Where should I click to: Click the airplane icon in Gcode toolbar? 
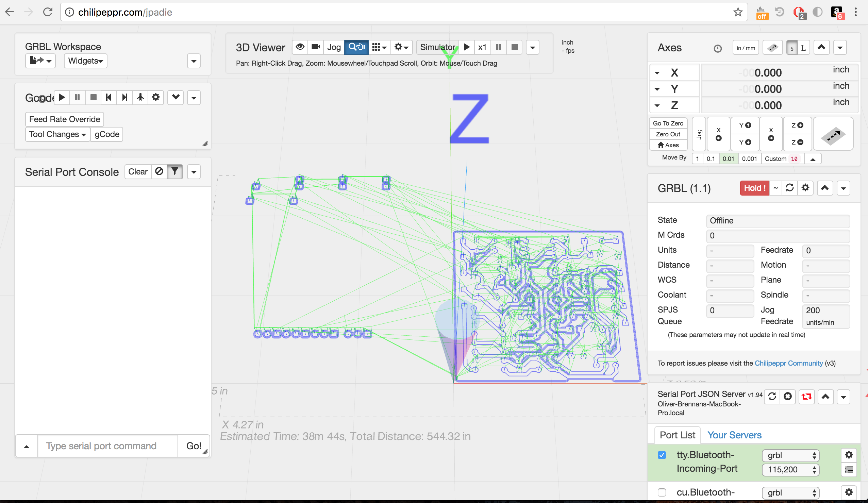(140, 98)
